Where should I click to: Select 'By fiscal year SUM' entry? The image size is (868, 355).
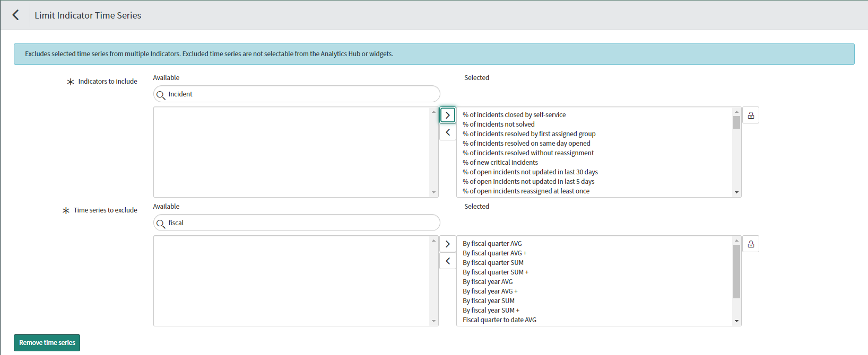coord(489,301)
